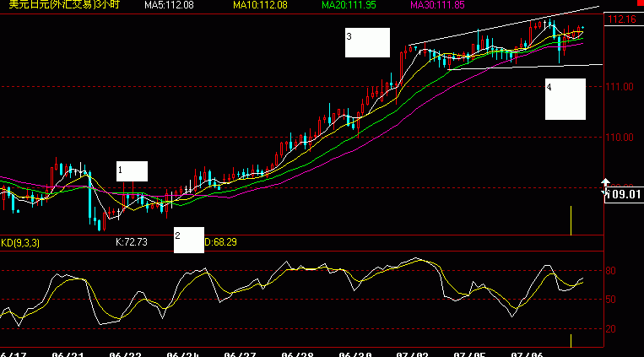Viewport: 644px width, 357px height.
Task: Click the 06/22 date on time axis
Action: pyautogui.click(x=125, y=354)
